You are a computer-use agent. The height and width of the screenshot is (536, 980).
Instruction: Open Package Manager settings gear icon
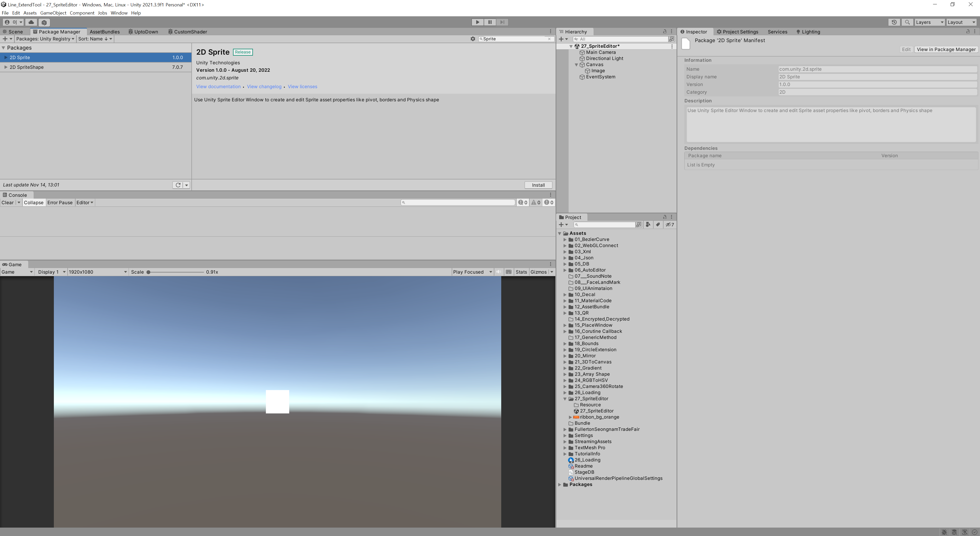(x=472, y=39)
